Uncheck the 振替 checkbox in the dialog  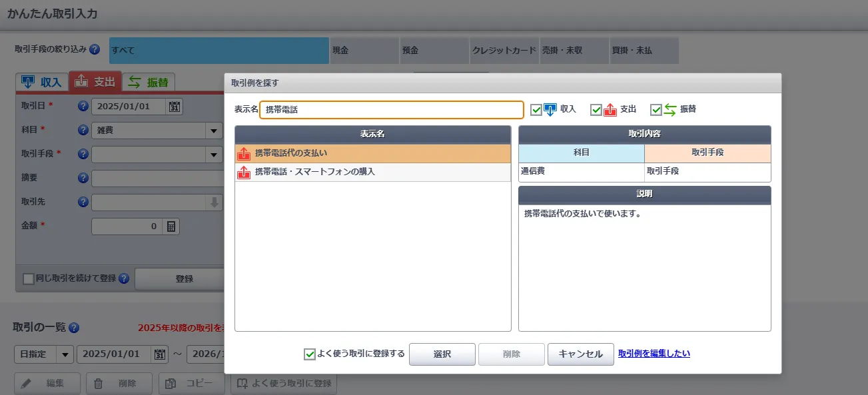coord(655,109)
